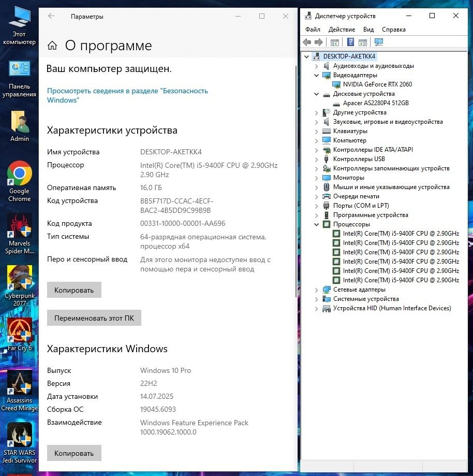Click RAM value 16,0 ГБ

151,187
